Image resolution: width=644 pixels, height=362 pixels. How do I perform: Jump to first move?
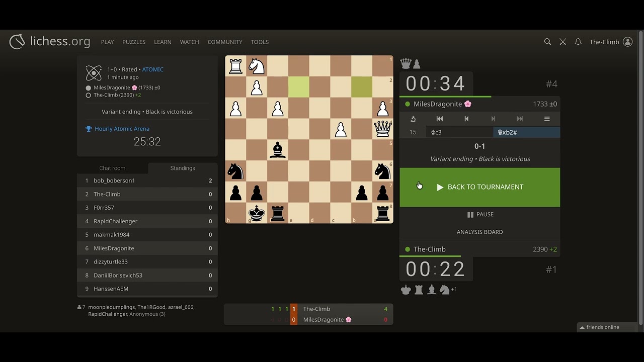pyautogui.click(x=440, y=119)
